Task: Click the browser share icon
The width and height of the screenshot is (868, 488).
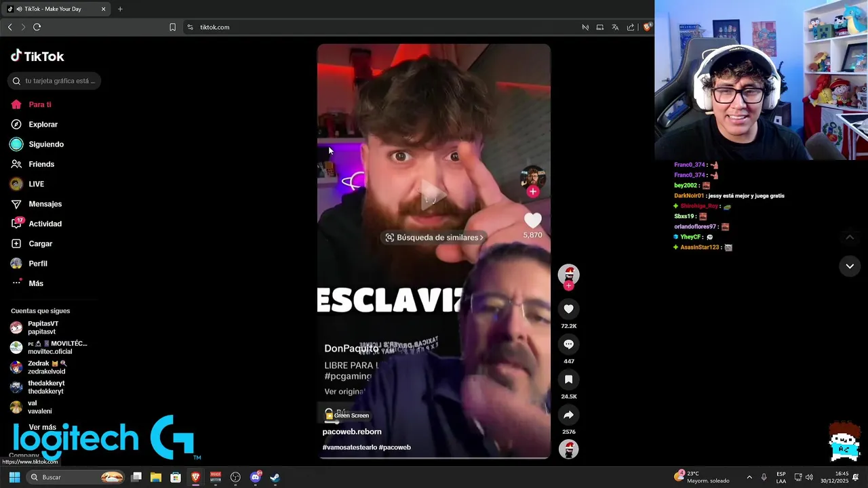Action: 631,27
